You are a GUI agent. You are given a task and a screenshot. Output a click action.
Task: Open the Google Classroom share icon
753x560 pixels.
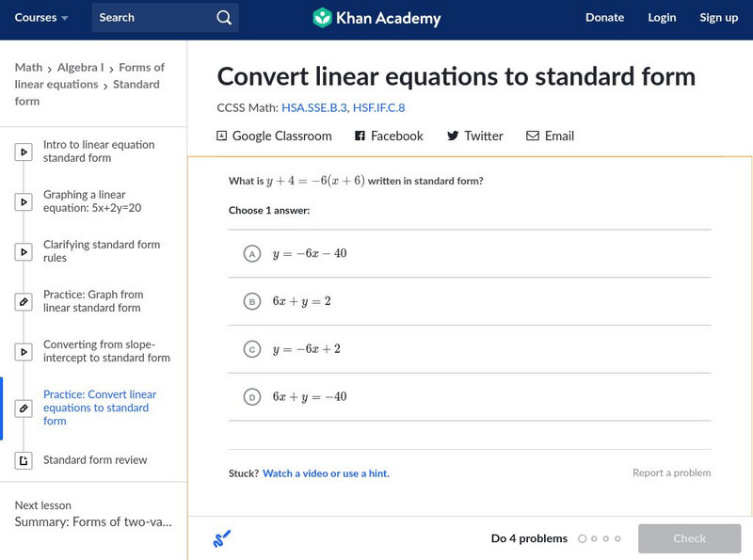tap(220, 136)
